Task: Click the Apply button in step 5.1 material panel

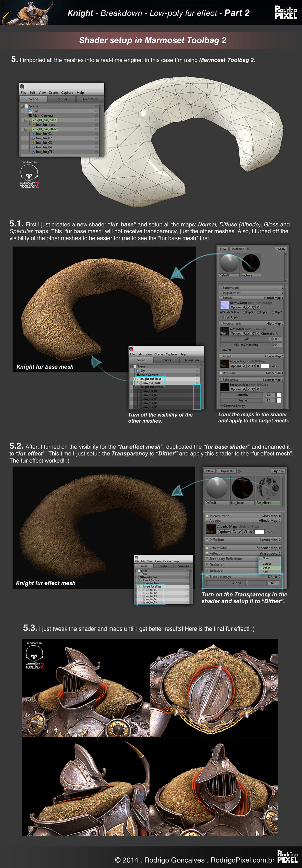Action: tap(281, 249)
